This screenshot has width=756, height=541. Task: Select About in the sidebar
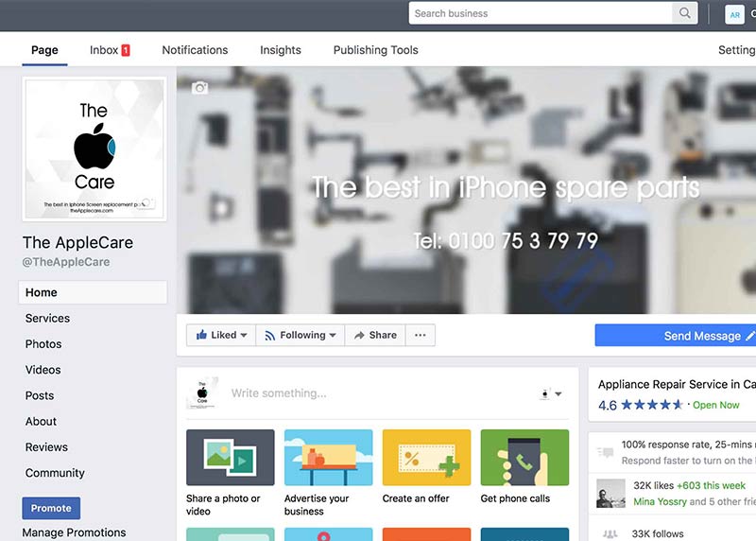point(41,421)
